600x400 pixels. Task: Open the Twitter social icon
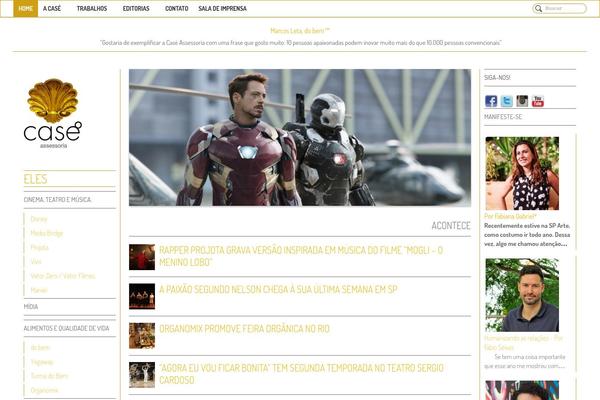coord(507,101)
